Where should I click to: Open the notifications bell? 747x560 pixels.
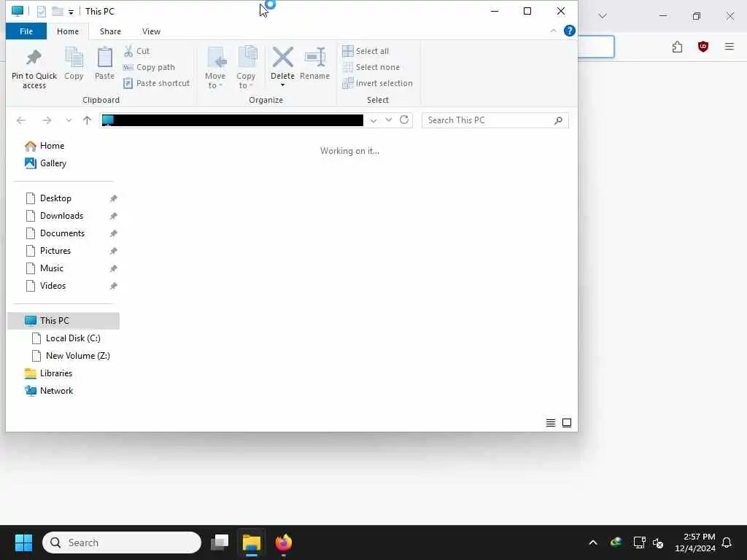pyautogui.click(x=727, y=542)
